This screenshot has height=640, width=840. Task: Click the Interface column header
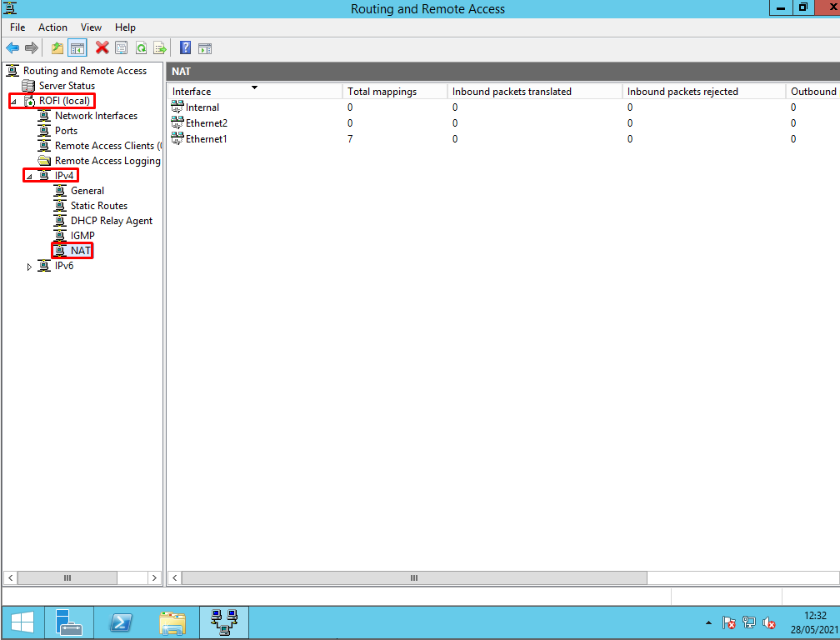254,92
